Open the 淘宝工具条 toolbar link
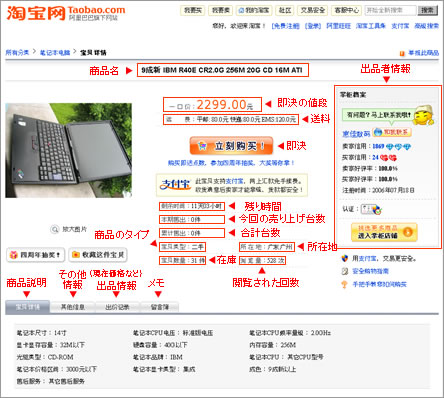Viewport: 444px width, 398px height. (370, 26)
